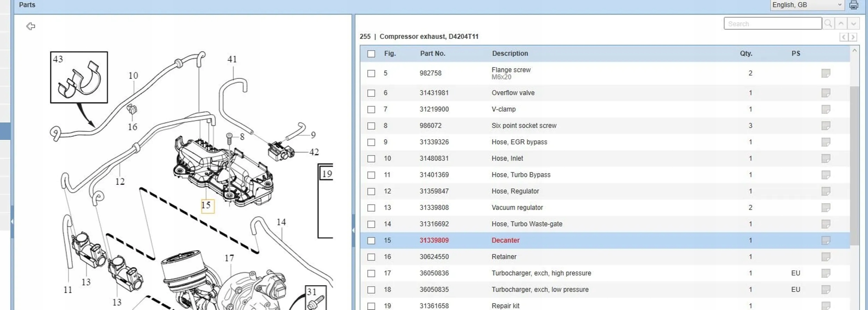Select part number 31316692
The image size is (868, 310).
click(434, 224)
